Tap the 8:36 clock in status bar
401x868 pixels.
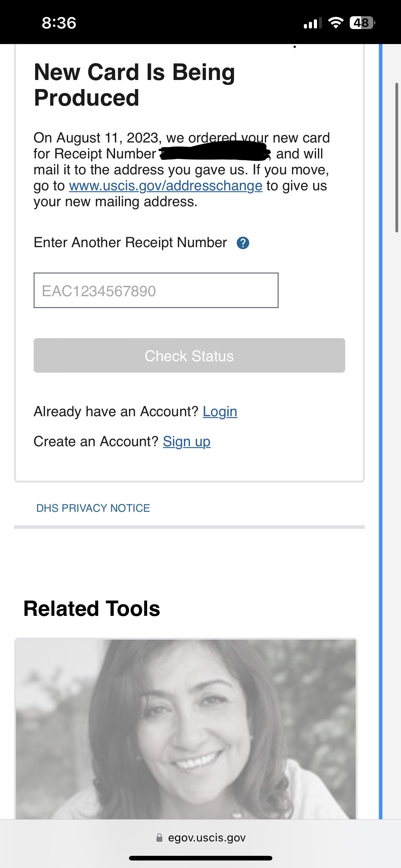click(59, 23)
